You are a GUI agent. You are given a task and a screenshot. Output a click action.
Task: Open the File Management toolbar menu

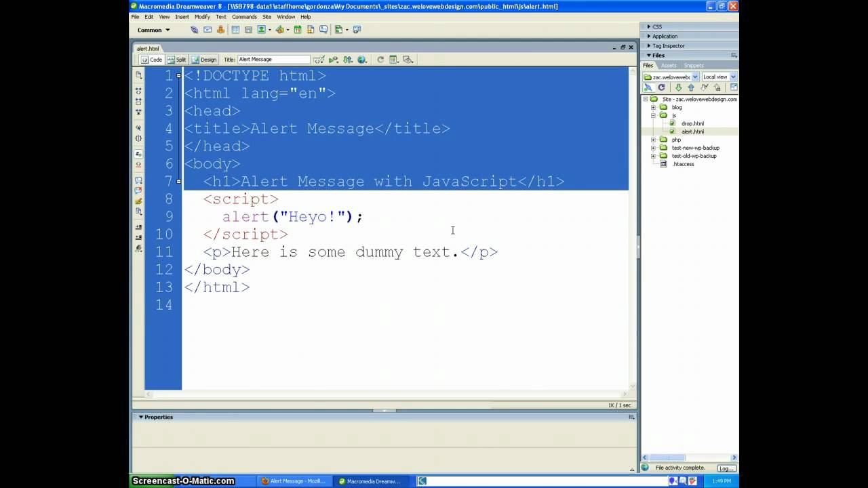point(347,59)
